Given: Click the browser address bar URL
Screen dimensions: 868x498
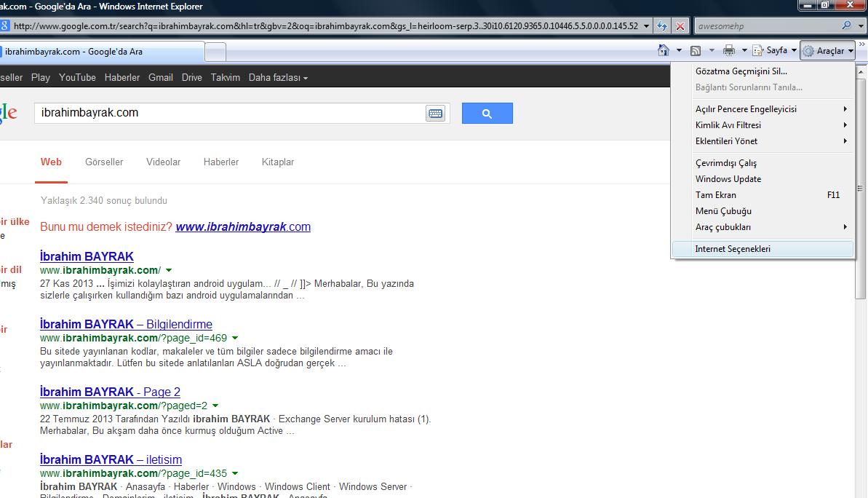Looking at the screenshot, I should 325,26.
